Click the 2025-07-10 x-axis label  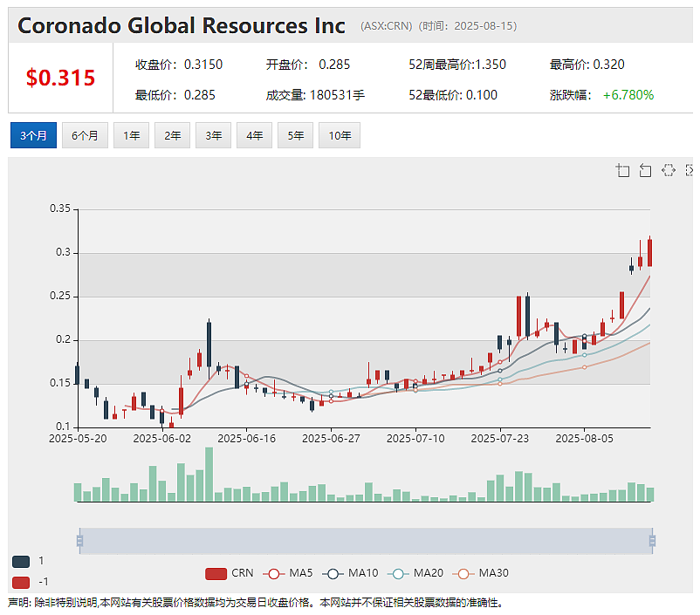(415, 439)
